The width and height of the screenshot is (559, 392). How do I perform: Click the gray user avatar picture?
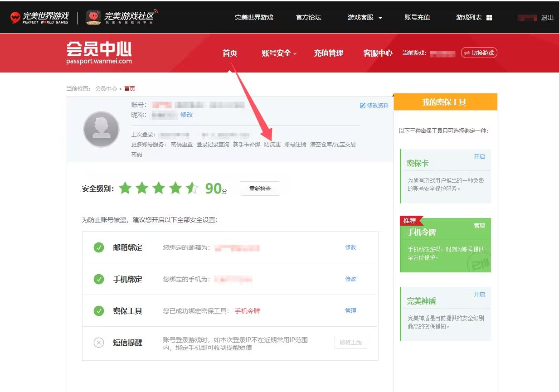[x=101, y=129]
